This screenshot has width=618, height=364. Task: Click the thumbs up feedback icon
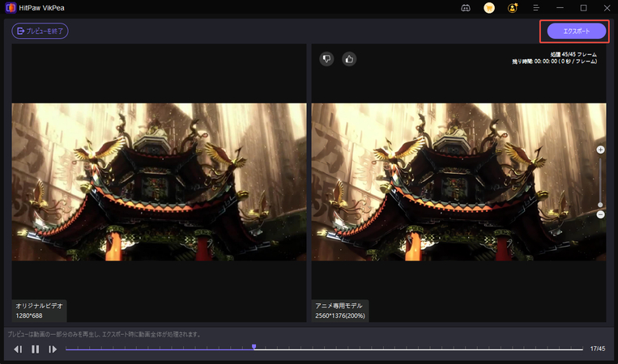[349, 59]
